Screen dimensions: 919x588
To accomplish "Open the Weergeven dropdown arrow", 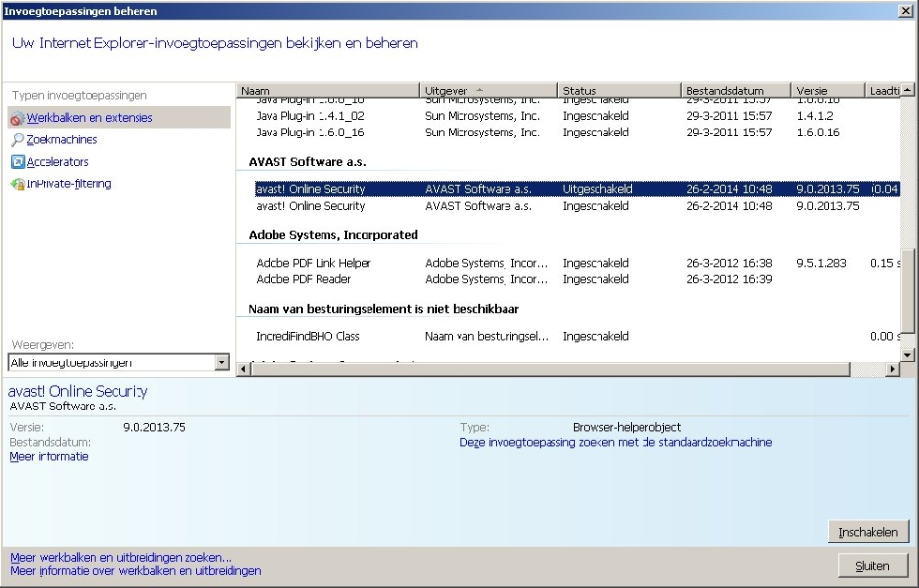I will click(x=221, y=362).
